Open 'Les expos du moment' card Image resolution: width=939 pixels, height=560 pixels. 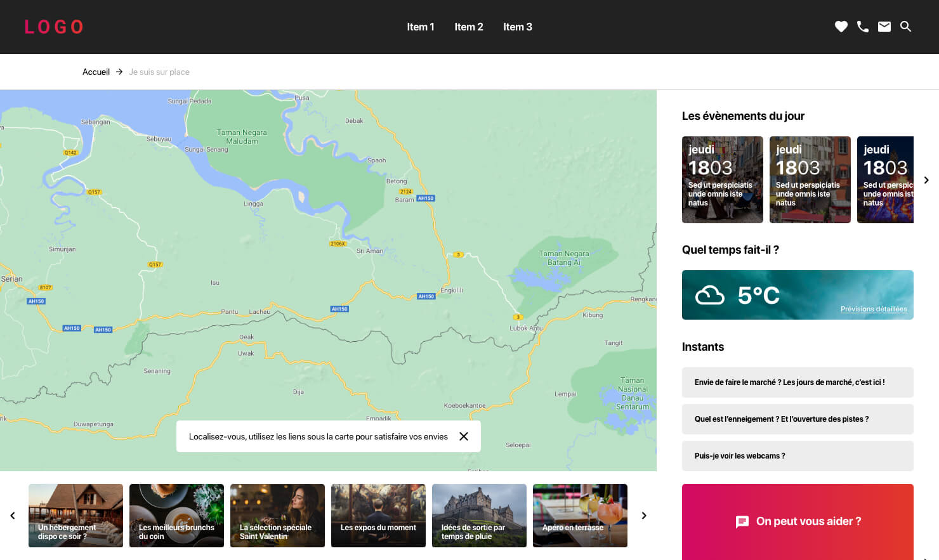[378, 516]
